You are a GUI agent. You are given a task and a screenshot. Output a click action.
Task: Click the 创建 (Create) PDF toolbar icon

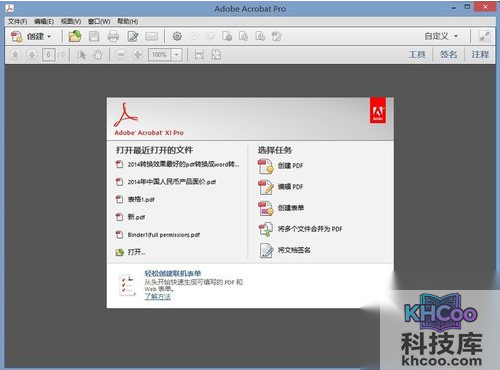point(16,36)
